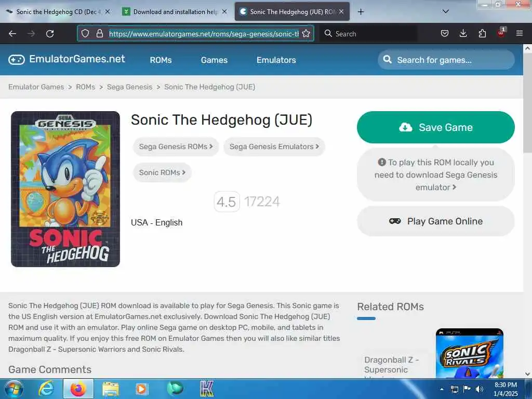532x399 pixels.
Task: Open the clock showing 8:30 PM
Action: pyautogui.click(x=506, y=389)
